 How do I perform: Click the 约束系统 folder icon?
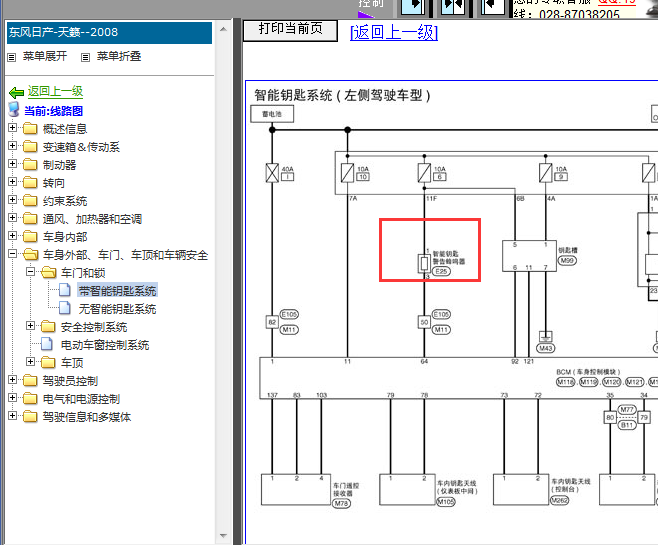click(x=30, y=201)
